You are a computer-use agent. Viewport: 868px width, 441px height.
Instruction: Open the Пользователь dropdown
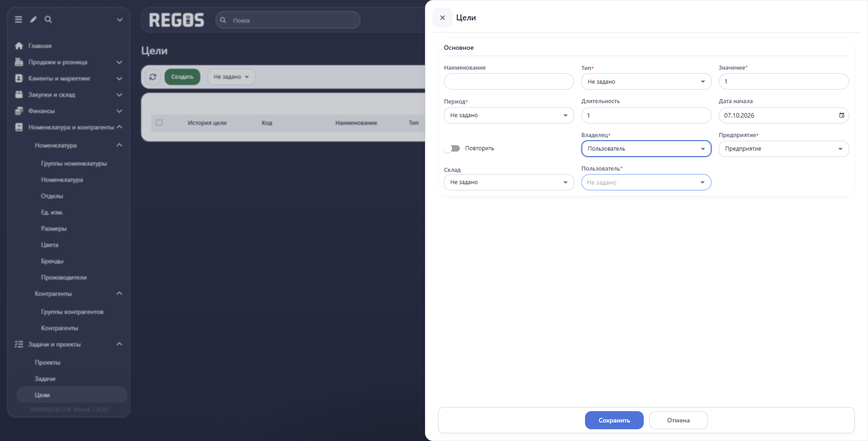(646, 182)
